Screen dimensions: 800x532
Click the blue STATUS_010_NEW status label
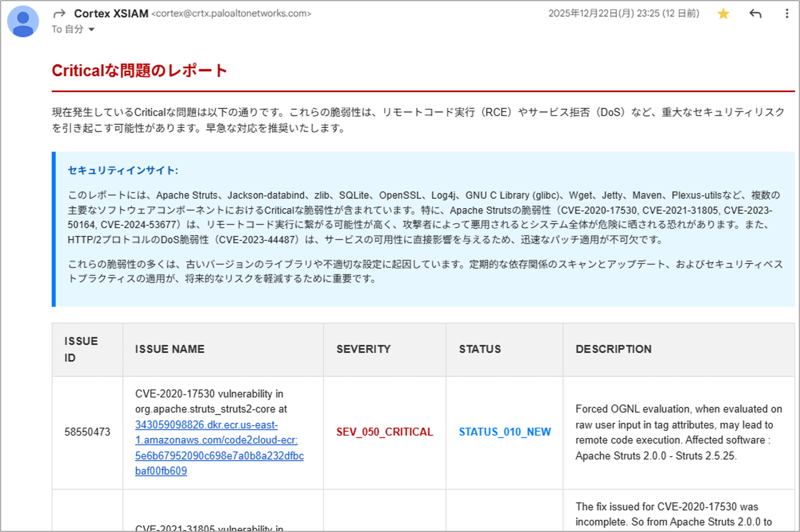click(x=505, y=432)
